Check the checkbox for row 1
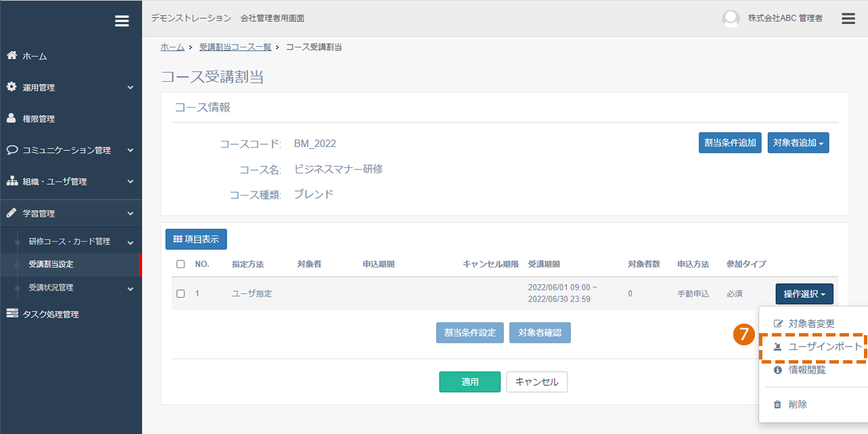 (181, 294)
